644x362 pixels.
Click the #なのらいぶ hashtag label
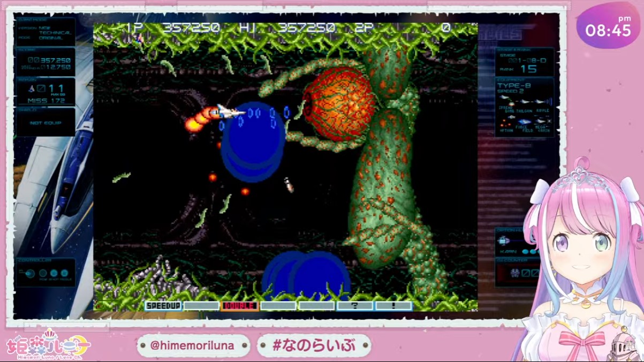(313, 345)
